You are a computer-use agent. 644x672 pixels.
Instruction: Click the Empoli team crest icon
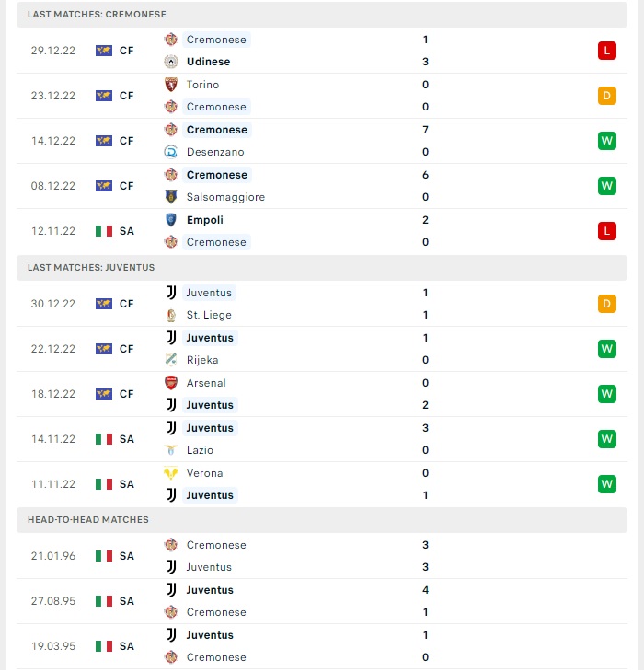171,220
